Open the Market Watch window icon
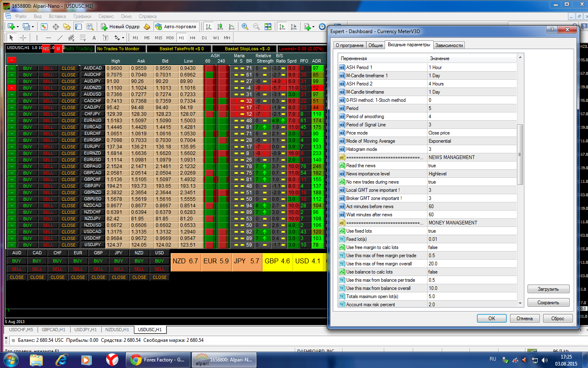 click(x=44, y=27)
